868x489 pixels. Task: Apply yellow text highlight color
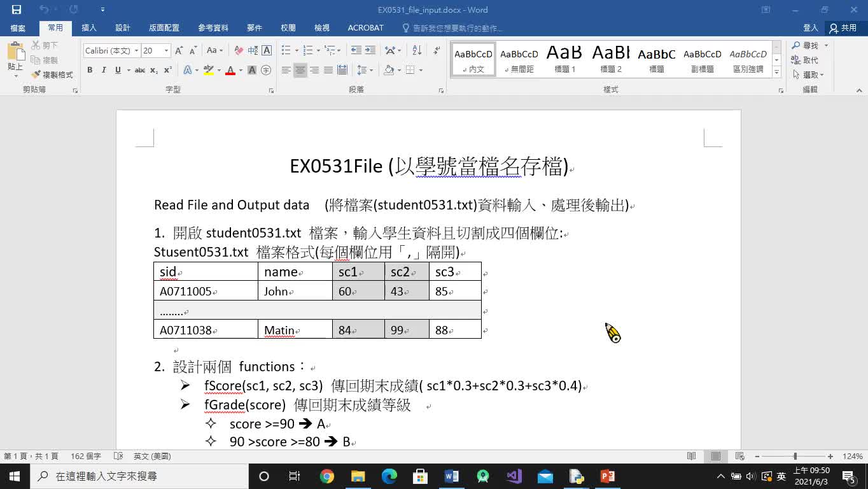pos(208,70)
